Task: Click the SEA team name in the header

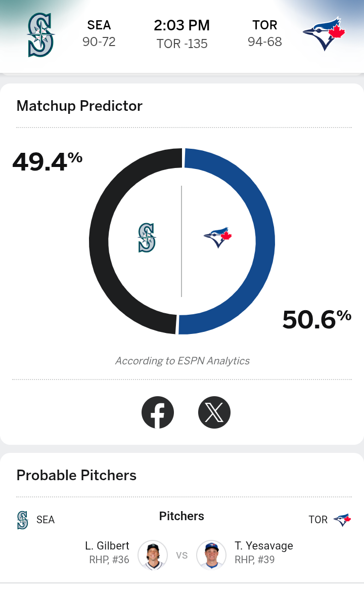Action: pos(99,25)
